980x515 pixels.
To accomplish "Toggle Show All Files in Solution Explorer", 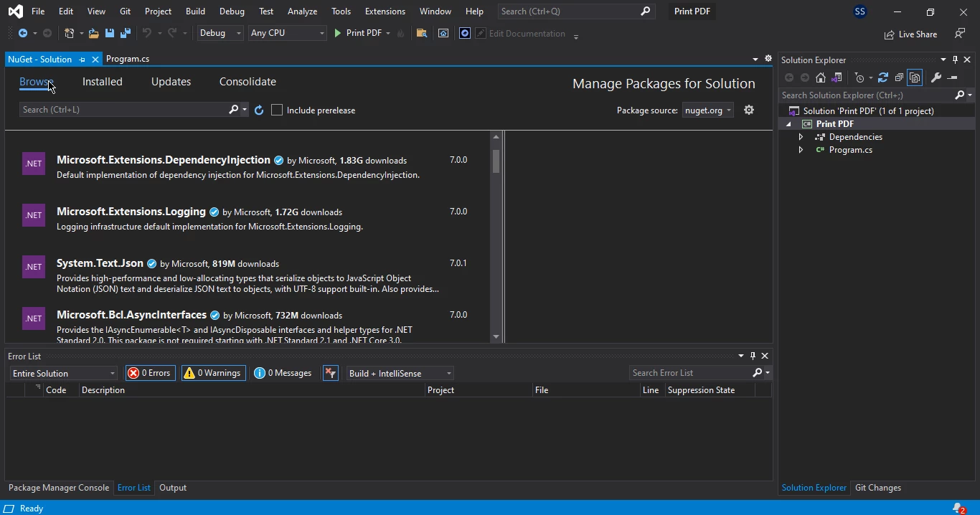I will 915,77.
